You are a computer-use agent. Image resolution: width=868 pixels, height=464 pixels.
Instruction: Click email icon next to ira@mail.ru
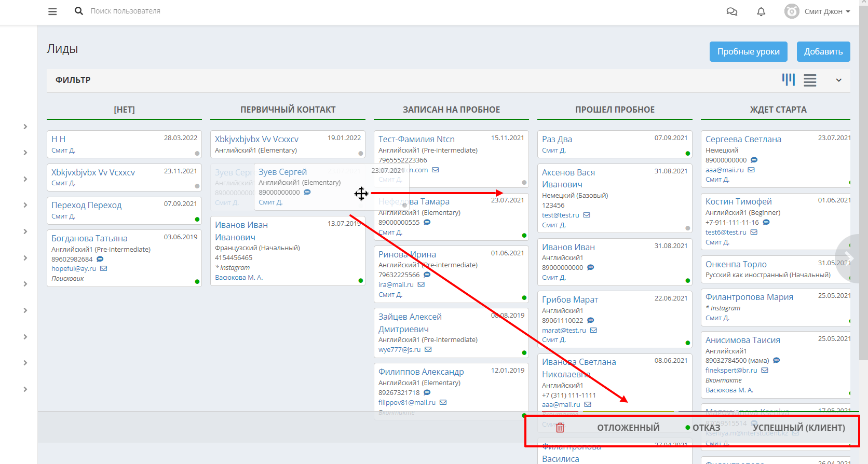pyautogui.click(x=422, y=284)
